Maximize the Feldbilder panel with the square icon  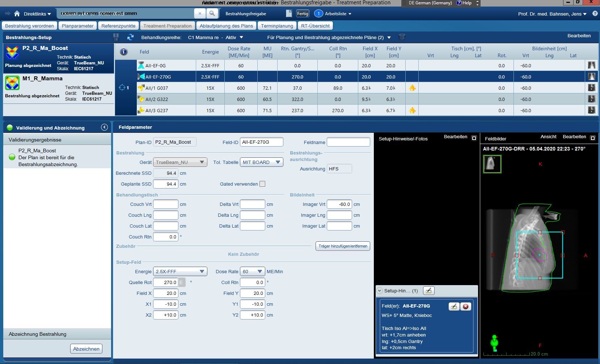click(x=592, y=138)
